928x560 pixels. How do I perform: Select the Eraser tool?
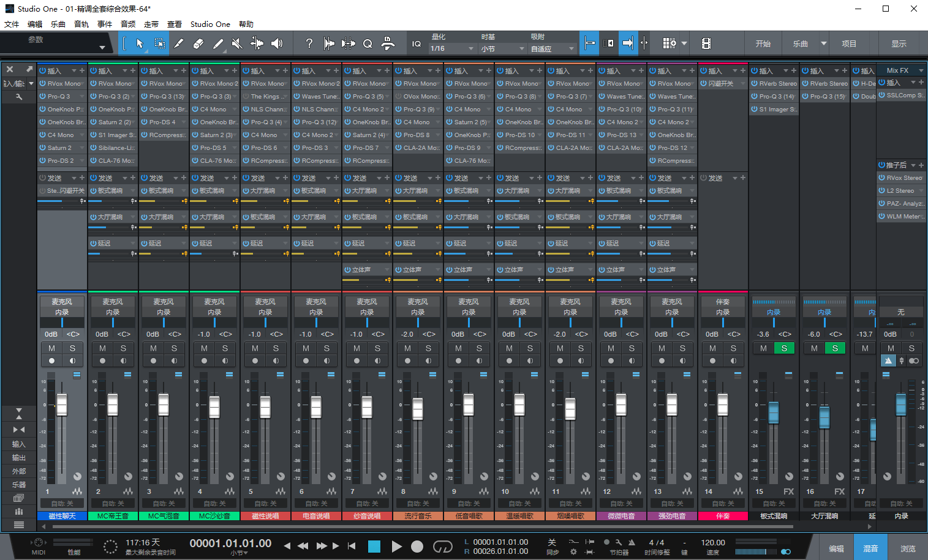[199, 43]
